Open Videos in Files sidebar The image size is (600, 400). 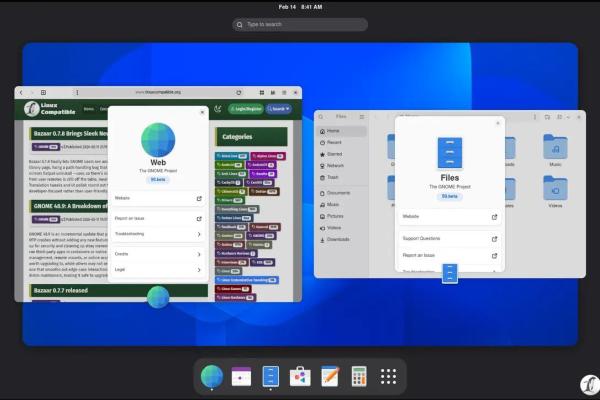point(342,228)
